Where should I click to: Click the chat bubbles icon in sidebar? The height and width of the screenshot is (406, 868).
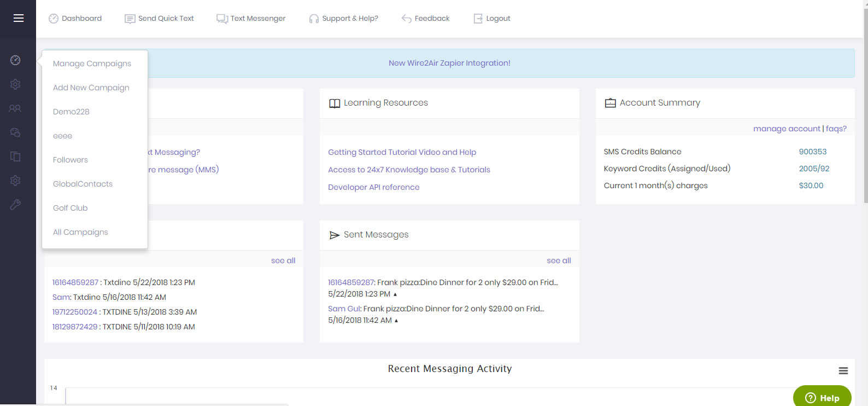(x=15, y=132)
